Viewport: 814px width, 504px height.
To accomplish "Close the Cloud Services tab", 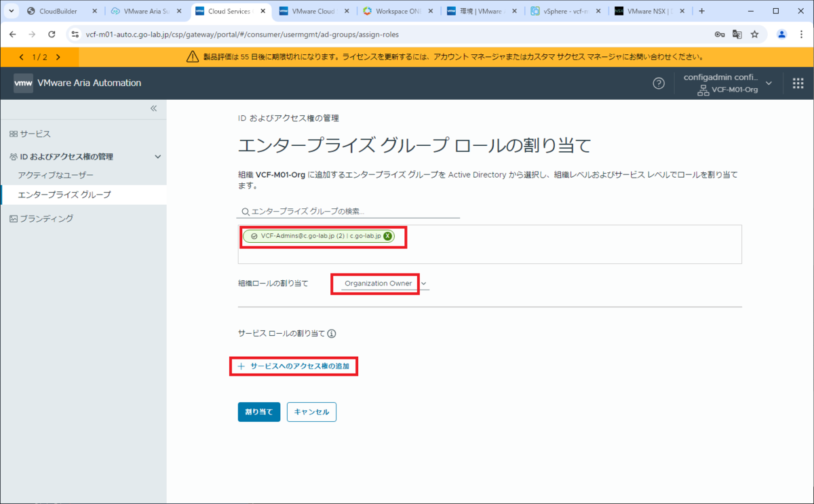I will tap(263, 11).
